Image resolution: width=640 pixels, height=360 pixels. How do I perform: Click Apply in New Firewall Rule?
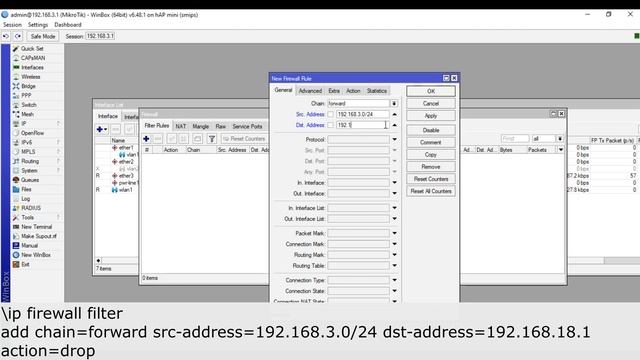click(x=431, y=116)
